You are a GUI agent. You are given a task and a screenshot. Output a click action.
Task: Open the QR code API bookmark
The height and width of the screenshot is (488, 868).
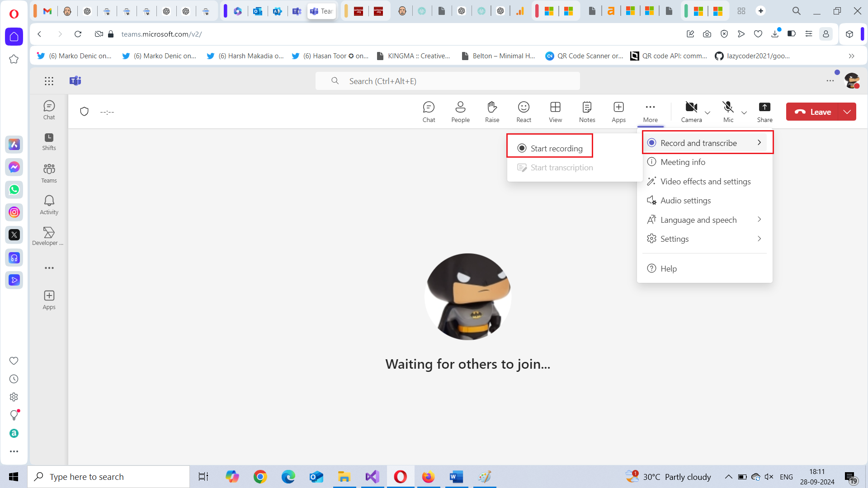tap(669, 56)
